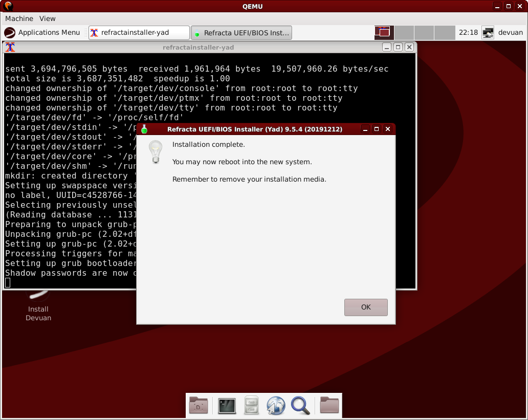Maximize the refractainstaller-yad terminal window
The height and width of the screenshot is (420, 528).
pos(398,47)
